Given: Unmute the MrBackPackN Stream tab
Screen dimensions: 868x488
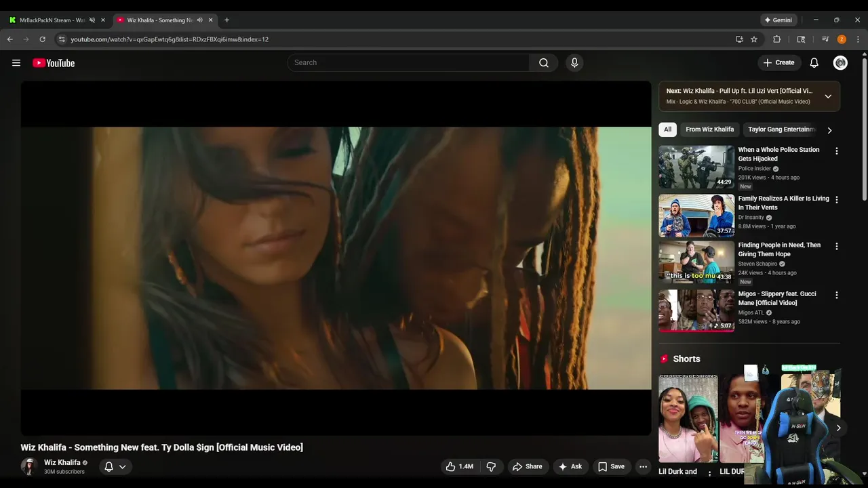Looking at the screenshot, I should coord(92,20).
